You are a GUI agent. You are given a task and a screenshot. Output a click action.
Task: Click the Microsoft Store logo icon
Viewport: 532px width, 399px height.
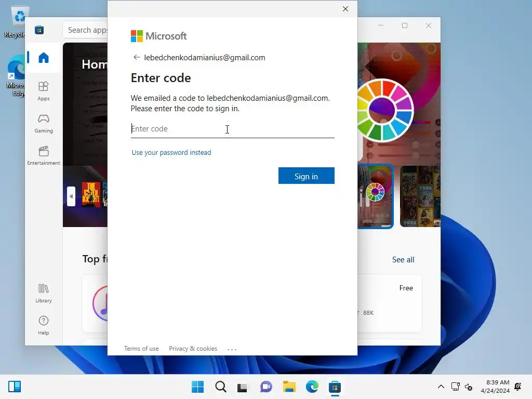39,30
